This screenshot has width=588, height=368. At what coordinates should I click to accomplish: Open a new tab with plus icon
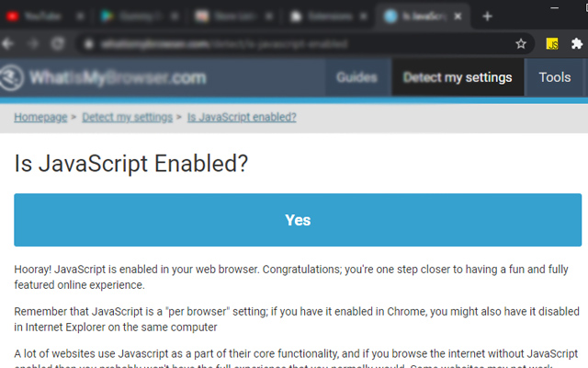coord(487,16)
